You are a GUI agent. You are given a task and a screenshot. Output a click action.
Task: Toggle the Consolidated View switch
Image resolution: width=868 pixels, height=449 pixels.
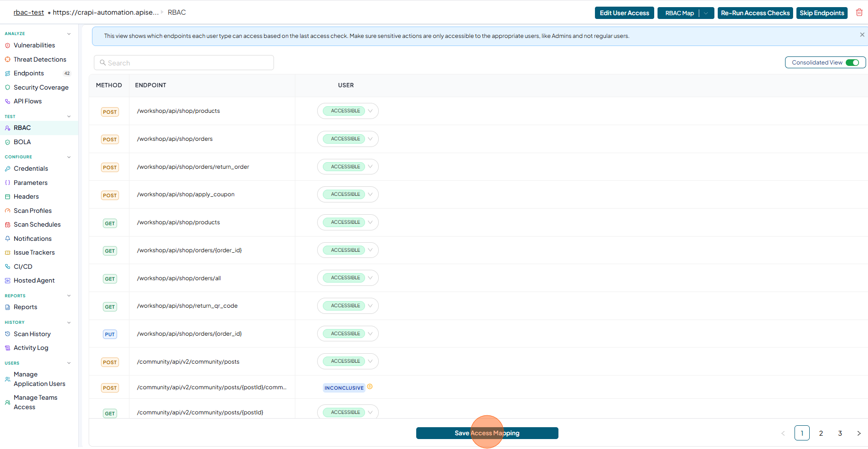click(x=852, y=63)
